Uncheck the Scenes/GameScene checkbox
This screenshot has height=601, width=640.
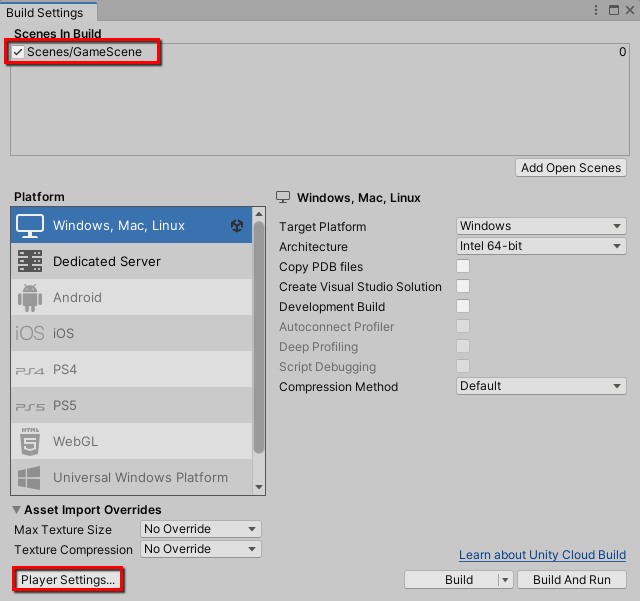pos(18,52)
